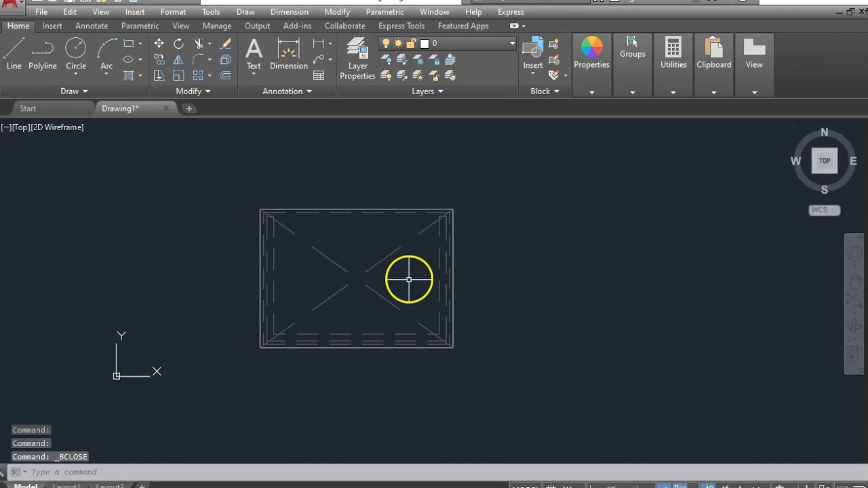This screenshot has width=868, height=488.
Task: Toggle the layer 0 freeze sun icon
Action: (x=398, y=43)
